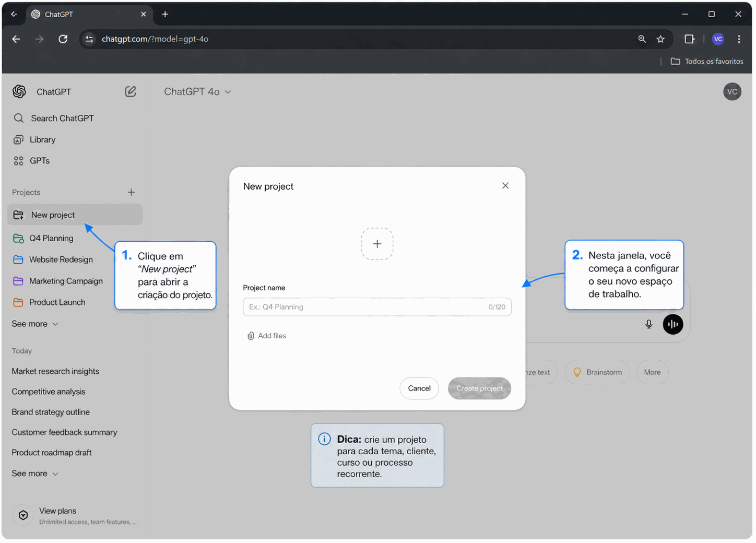
Task: Open the Website Redesign project
Action: tap(61, 259)
